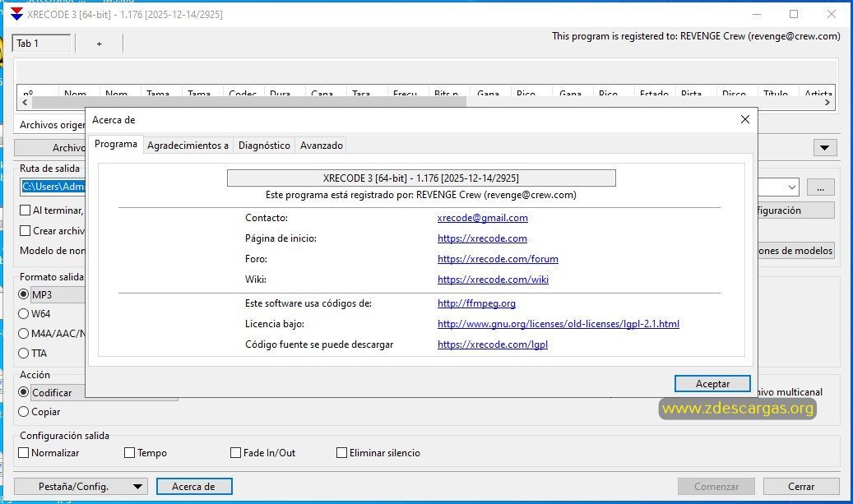Click the Título column header
The height and width of the screenshot is (504, 853).
[x=777, y=92]
